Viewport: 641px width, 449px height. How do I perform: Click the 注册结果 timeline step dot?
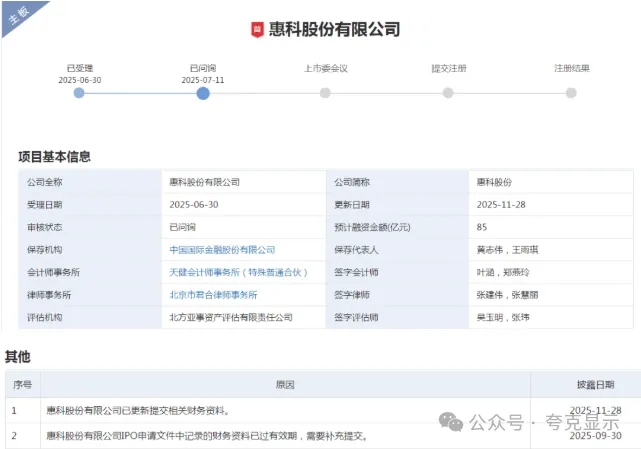click(x=571, y=93)
